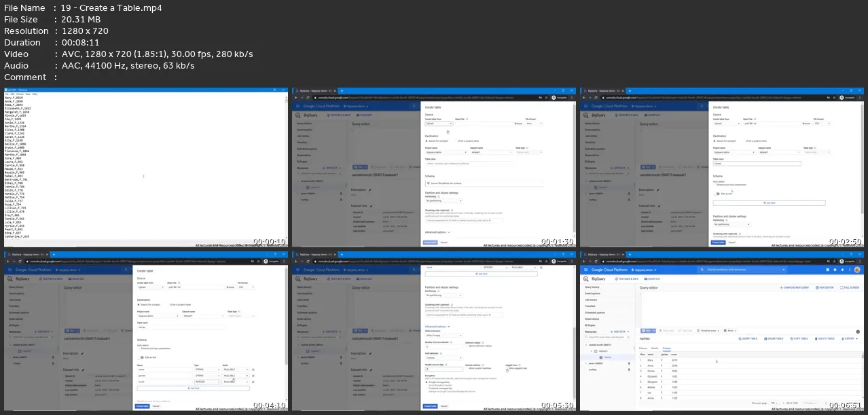Image resolution: width=868 pixels, height=415 pixels.
Task: Select Search for a project radio in 00:04:10 frame
Action: [x=139, y=304]
